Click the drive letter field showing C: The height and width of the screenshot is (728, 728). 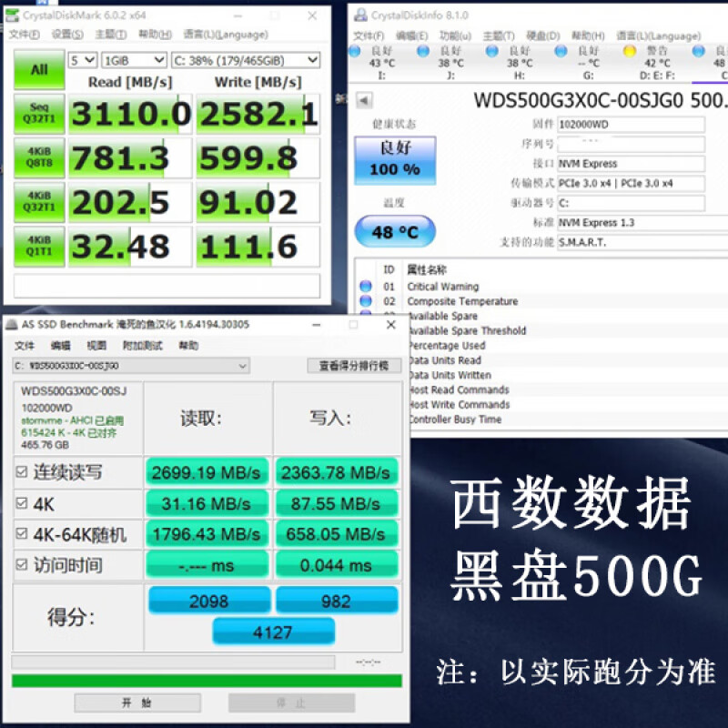(631, 203)
